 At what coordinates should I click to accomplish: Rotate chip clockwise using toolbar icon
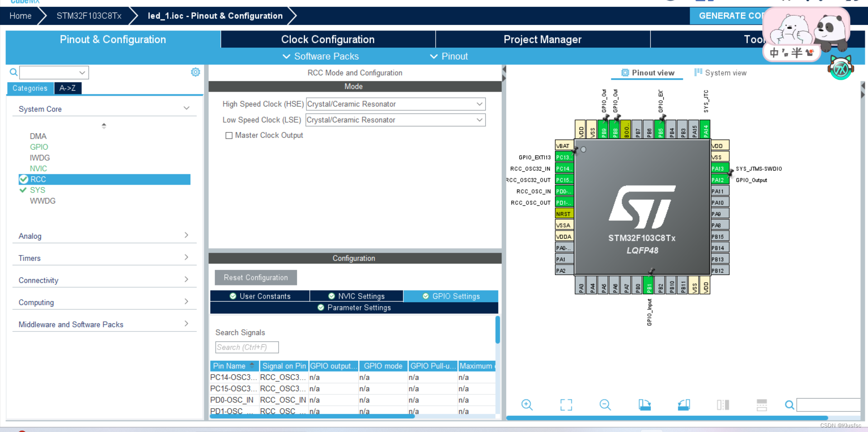[644, 405]
